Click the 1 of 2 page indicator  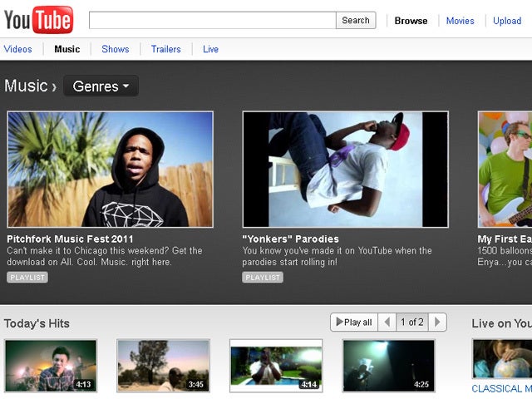(x=412, y=322)
